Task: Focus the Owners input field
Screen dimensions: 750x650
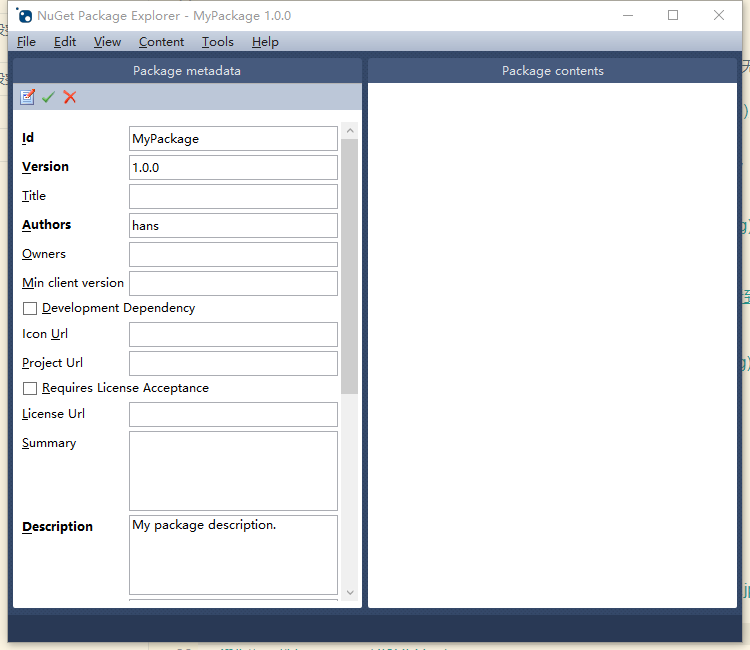Action: pos(233,255)
